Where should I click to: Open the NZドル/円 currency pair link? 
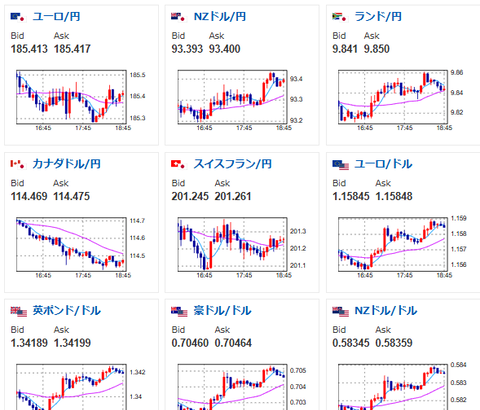point(220,16)
